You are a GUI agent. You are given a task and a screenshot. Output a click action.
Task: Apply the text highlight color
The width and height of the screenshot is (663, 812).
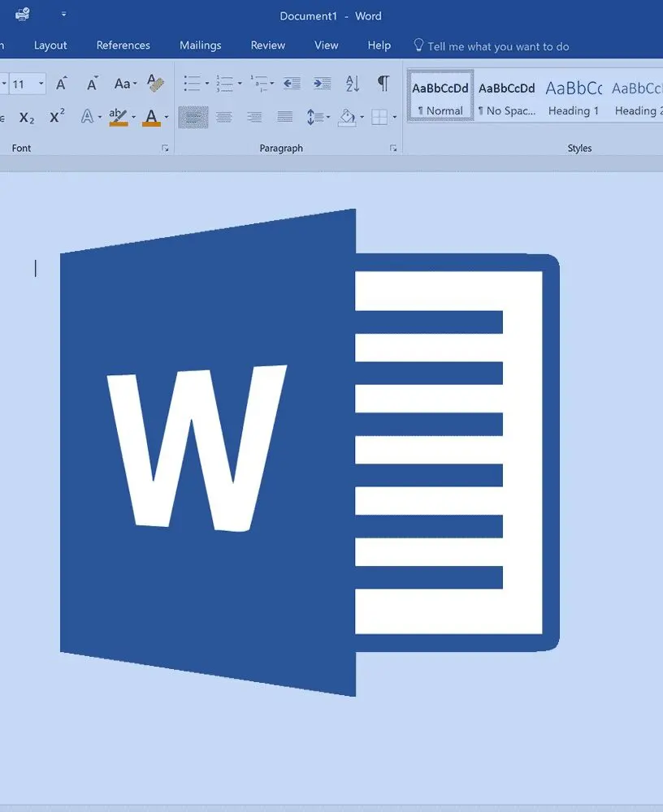[118, 116]
